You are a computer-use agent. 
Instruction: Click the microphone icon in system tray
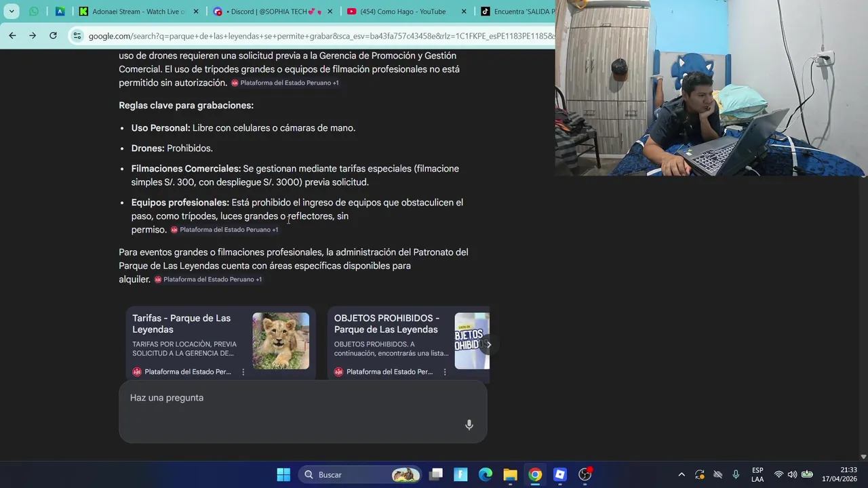pyautogui.click(x=736, y=474)
